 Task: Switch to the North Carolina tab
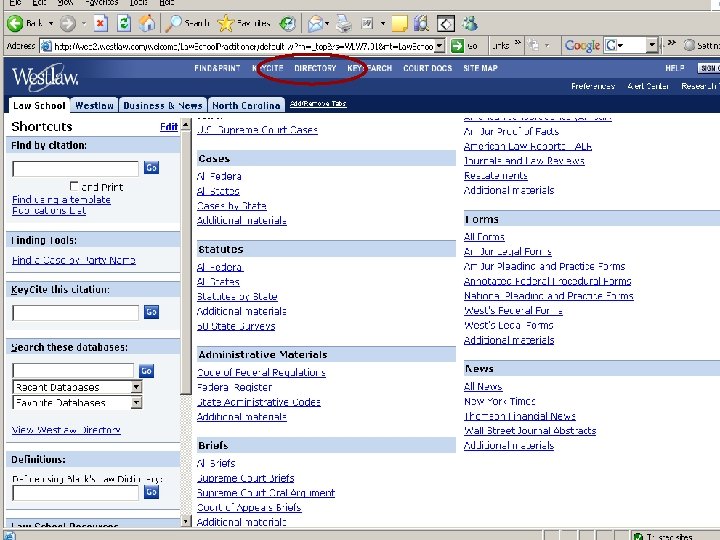click(x=246, y=106)
